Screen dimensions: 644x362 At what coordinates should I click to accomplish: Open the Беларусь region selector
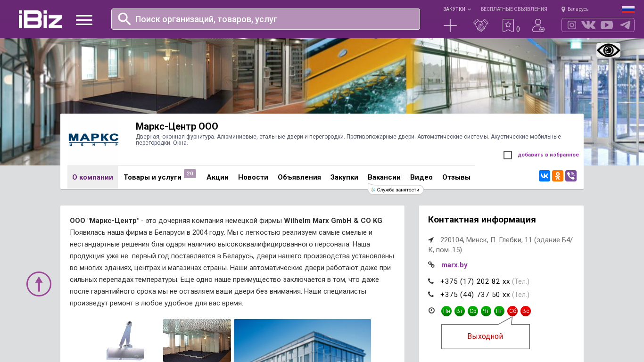click(x=575, y=9)
